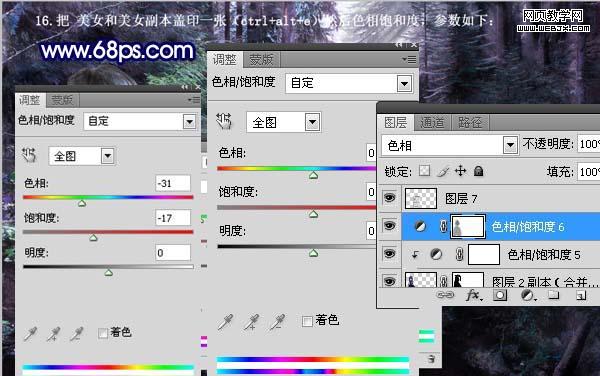Collapse left adjustments panel with double arrows
Screen dimensions: 600x376
(185, 88)
